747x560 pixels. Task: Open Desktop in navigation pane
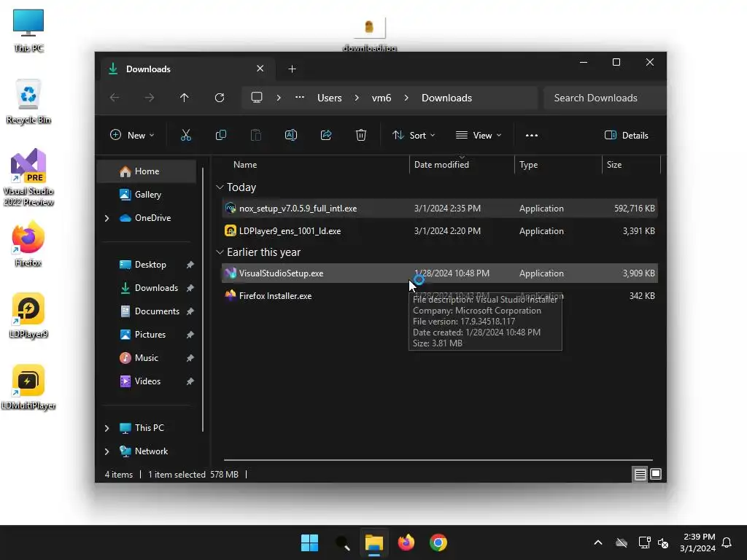click(x=147, y=265)
